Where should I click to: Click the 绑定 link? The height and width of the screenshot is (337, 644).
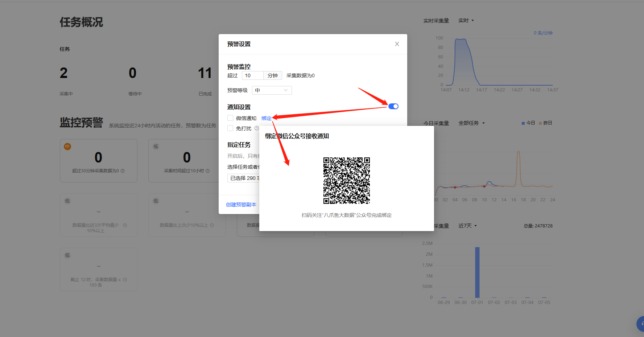(267, 118)
